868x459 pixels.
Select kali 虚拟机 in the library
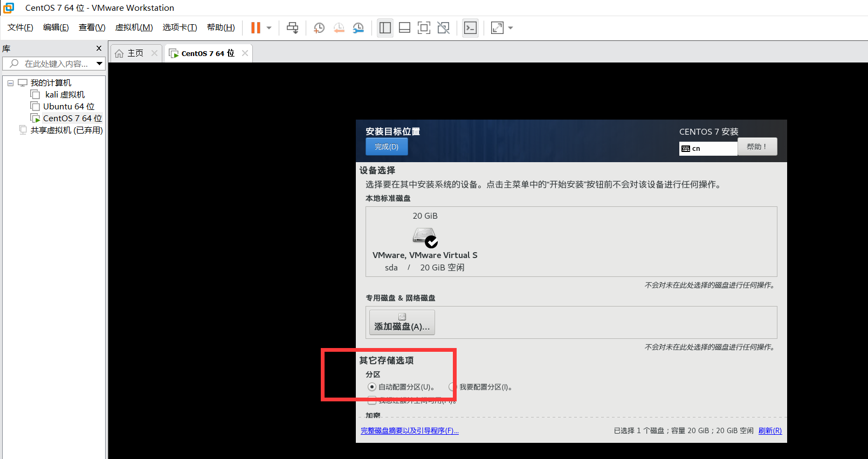pos(65,94)
